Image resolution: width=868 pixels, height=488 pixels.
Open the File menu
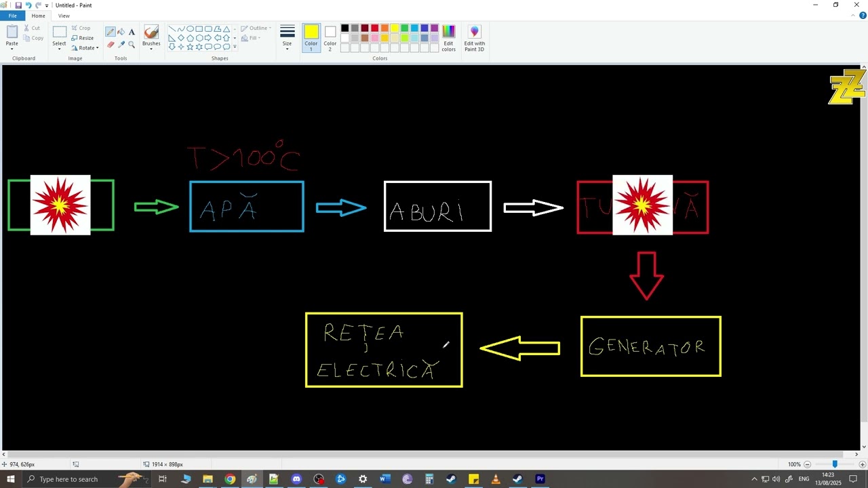[12, 16]
